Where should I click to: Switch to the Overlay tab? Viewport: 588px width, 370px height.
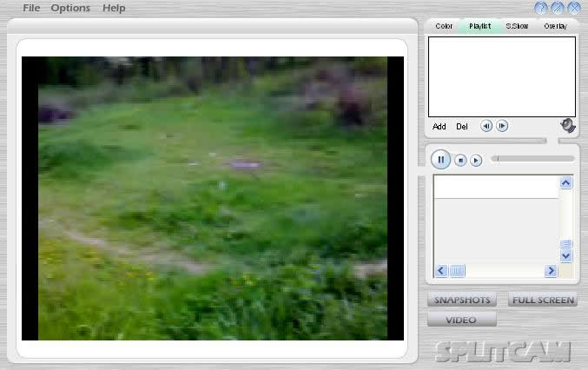click(x=555, y=26)
